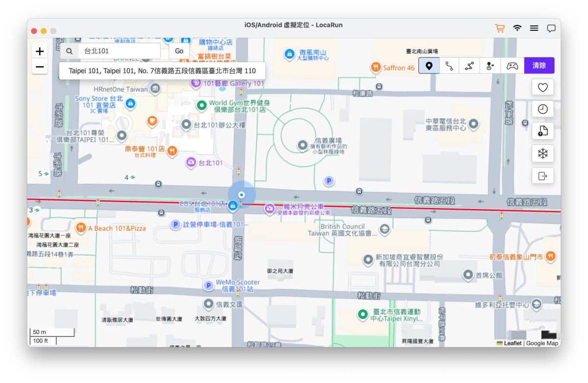Viewport: 588px width, 383px height.
Task: Select the multi-spot route mode
Action: pos(469,65)
